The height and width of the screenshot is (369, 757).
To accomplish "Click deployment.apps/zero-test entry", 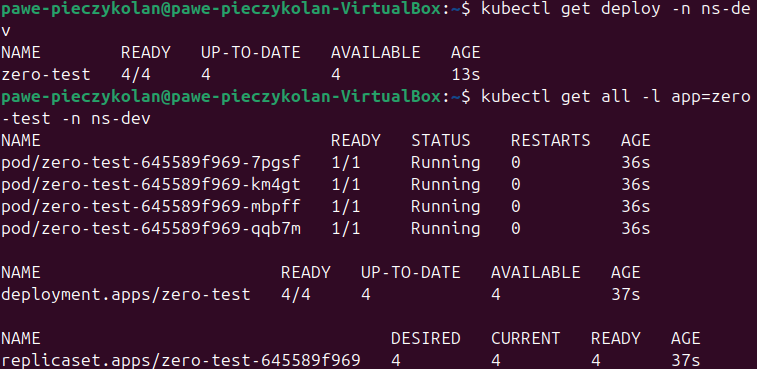I will (x=126, y=295).
